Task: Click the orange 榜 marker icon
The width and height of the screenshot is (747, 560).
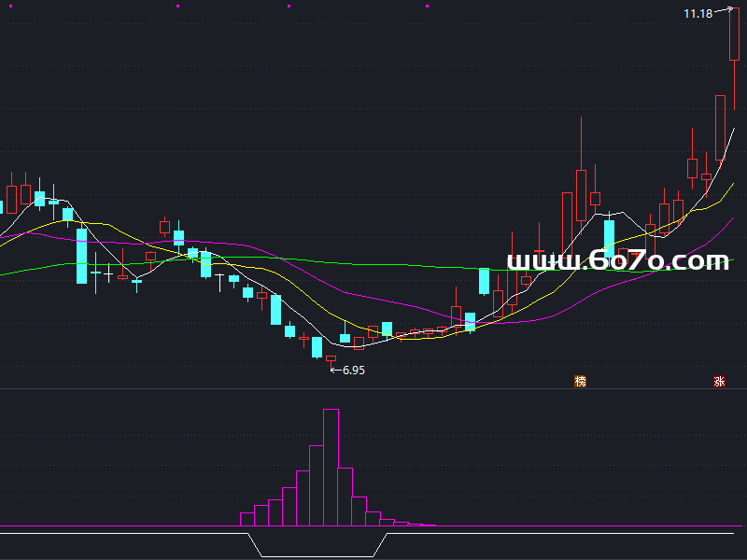Action: [581, 381]
